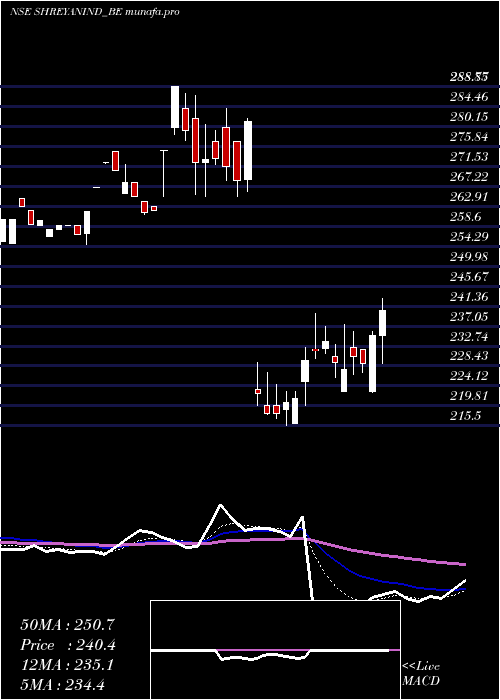Pick the 232.74 axis label
500x700 pixels.
point(468,337)
